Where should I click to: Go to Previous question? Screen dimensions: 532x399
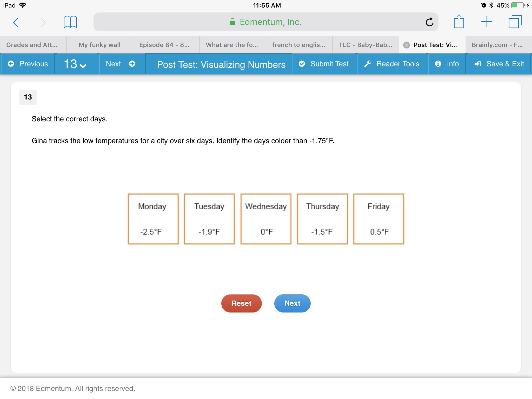(x=28, y=64)
